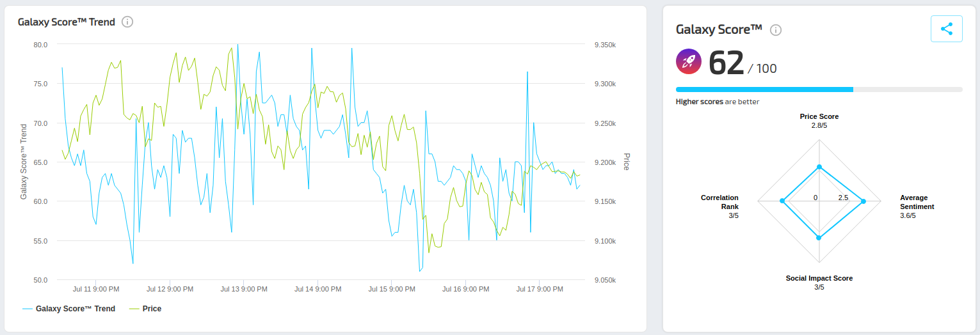980x335 pixels.
Task: Click the Jul 14 9:00 PM axis label
Action: pos(317,289)
